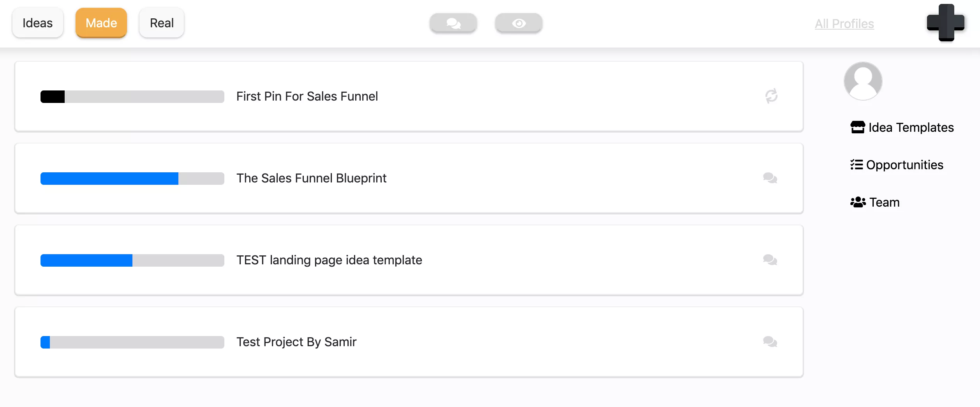Screen dimensions: 980x407
Task: Open comments for Test Project By Samir
Action: click(x=770, y=342)
